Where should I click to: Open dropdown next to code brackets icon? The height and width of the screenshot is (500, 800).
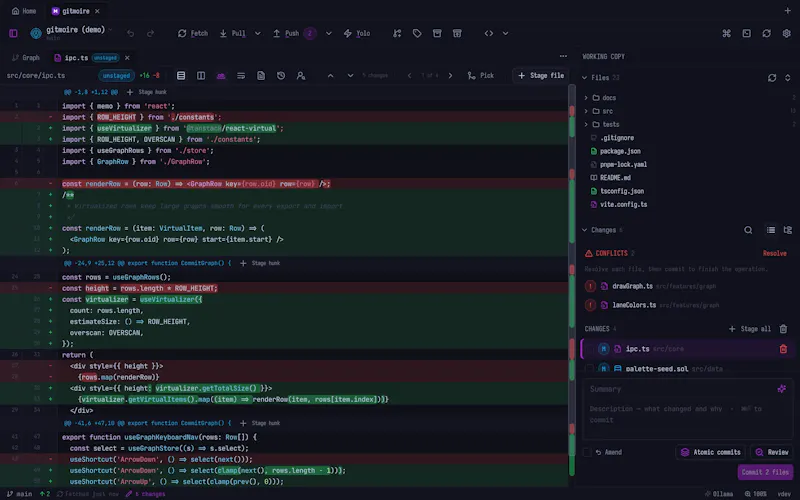505,33
